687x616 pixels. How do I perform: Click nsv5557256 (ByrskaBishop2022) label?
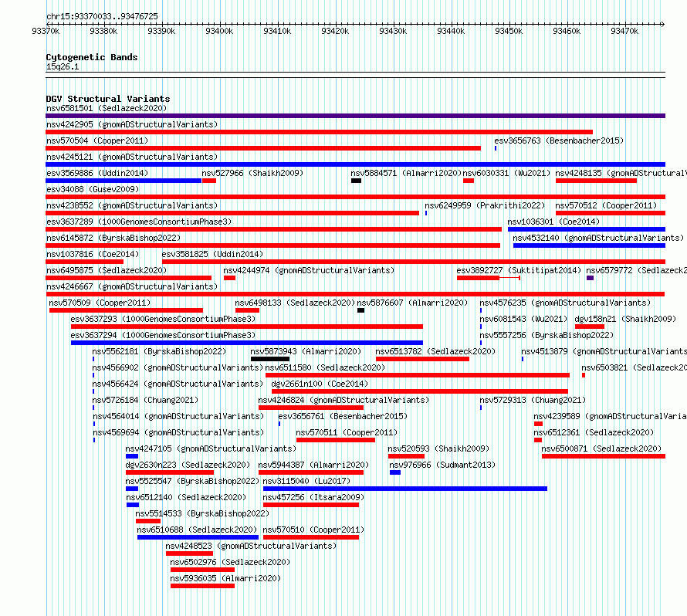pyautogui.click(x=547, y=335)
